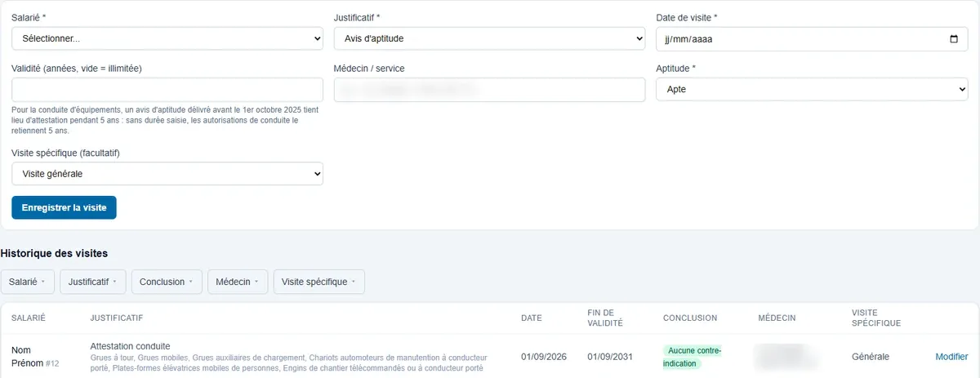Image resolution: width=980 pixels, height=378 pixels.
Task: Click the SALARIÉ column header
Action: click(28, 318)
